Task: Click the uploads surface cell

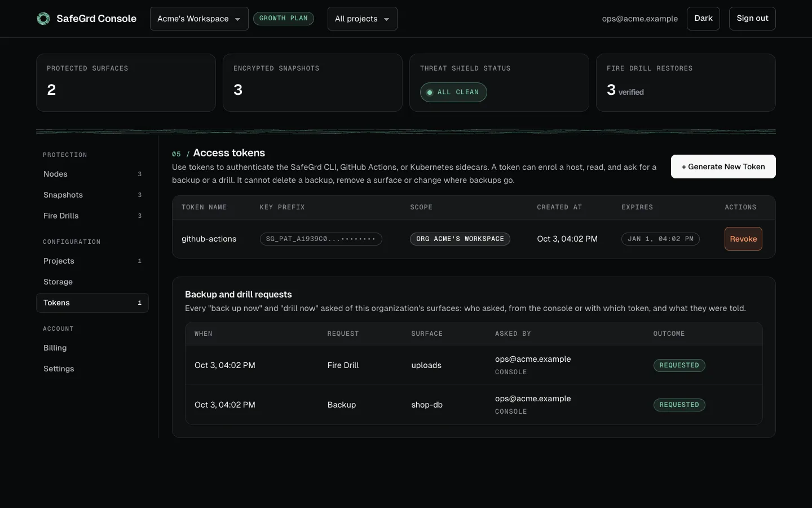Action: [x=426, y=365]
